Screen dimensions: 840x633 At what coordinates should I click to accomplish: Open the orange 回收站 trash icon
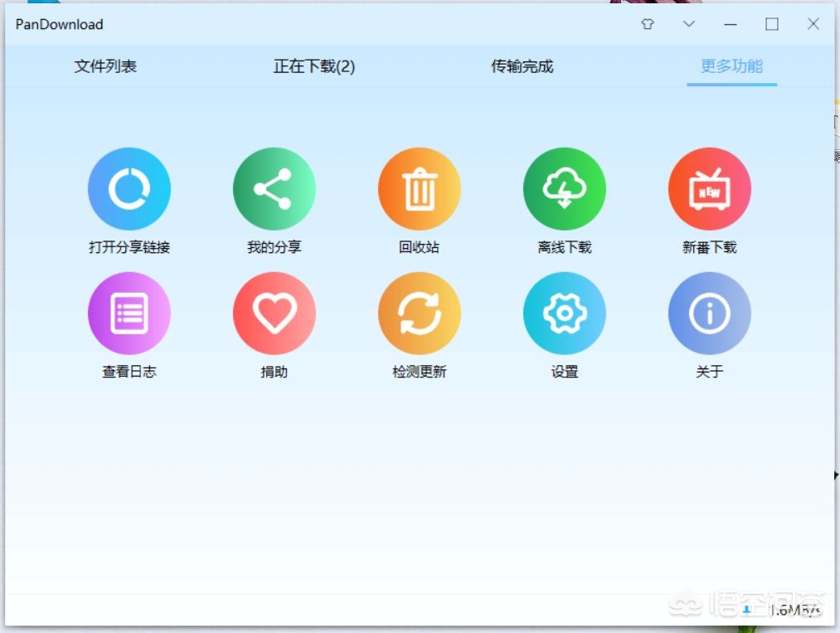point(420,188)
